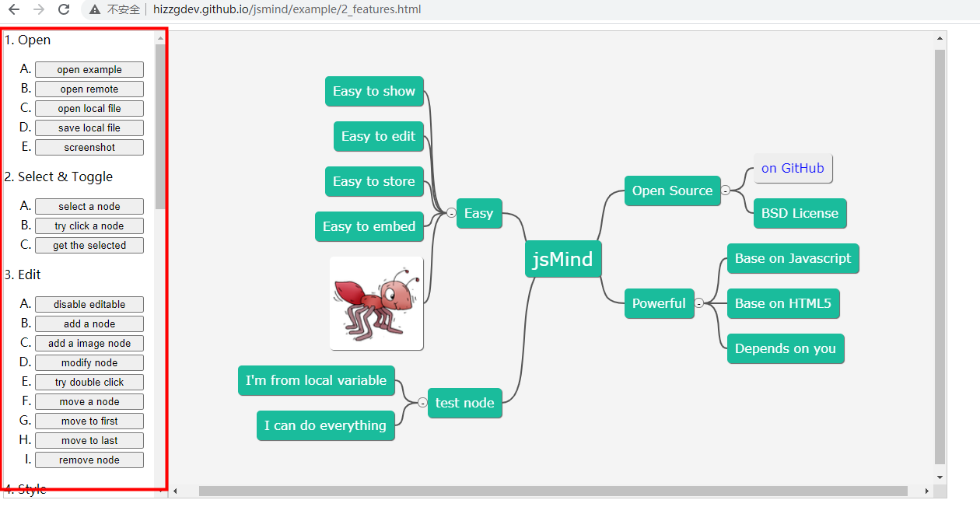Collapse the 'Easy' branch expander
Image resolution: width=980 pixels, height=514 pixels.
[451, 213]
